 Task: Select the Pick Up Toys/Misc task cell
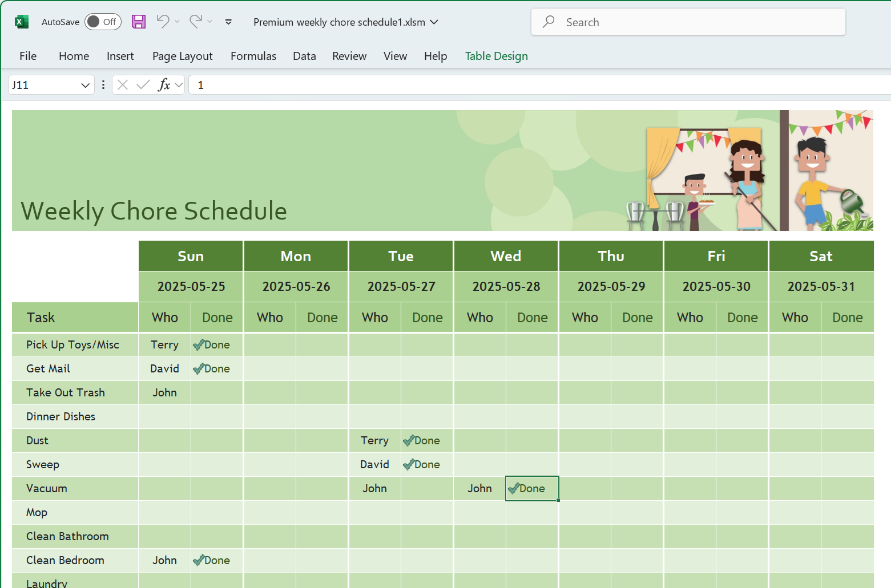click(x=75, y=344)
